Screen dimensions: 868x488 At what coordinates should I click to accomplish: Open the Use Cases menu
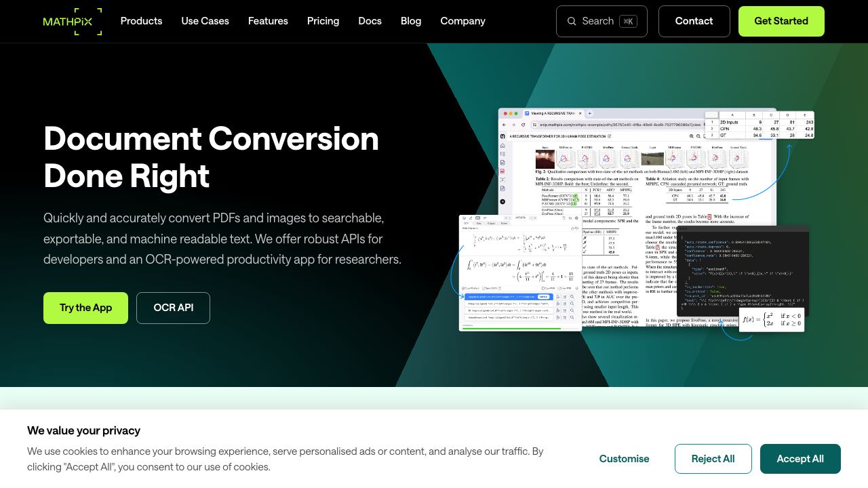(205, 21)
